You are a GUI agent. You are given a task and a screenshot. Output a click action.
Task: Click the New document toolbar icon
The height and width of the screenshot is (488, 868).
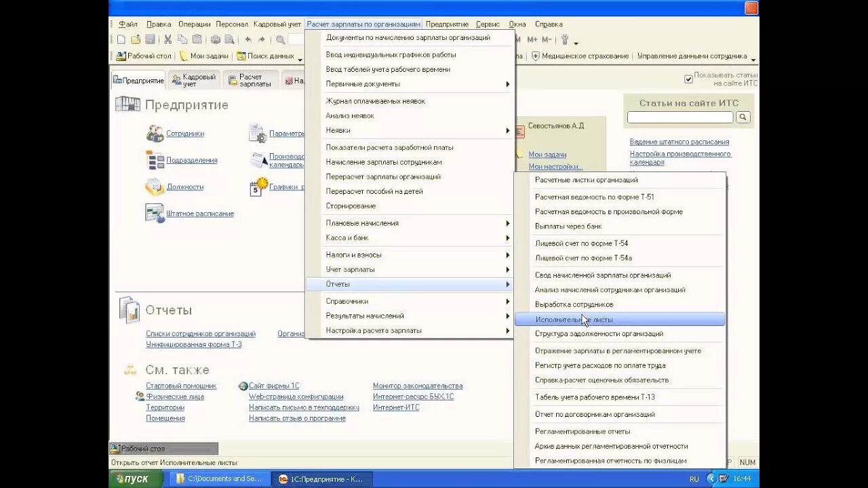(x=121, y=39)
